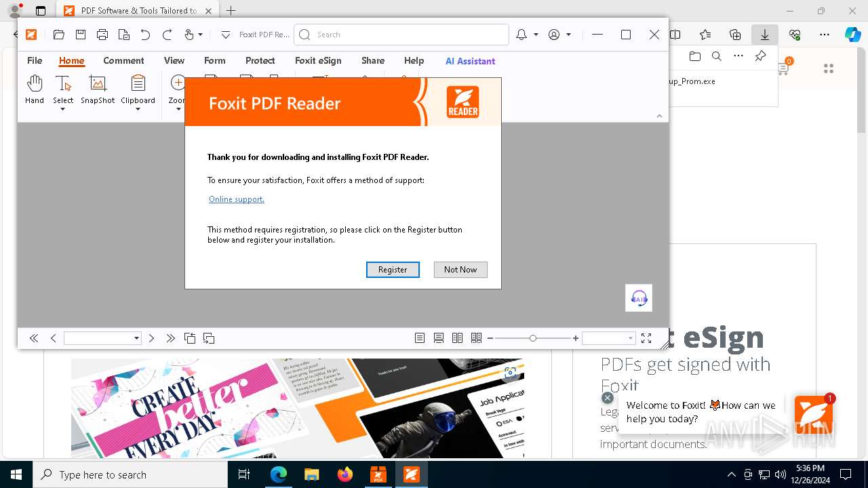This screenshot has height=488, width=868.
Task: Switch to the Form ribbon tab
Action: point(215,60)
